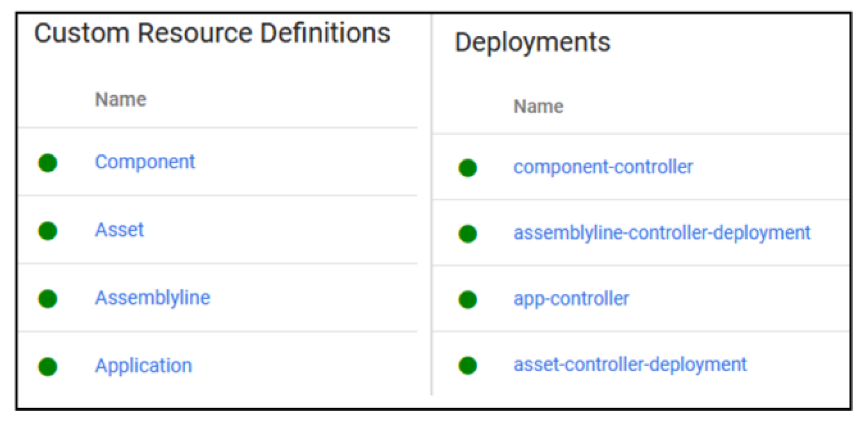Image resolution: width=868 pixels, height=427 pixels.
Task: Click status icon for component-controller deployment
Action: pyautogui.click(x=468, y=168)
